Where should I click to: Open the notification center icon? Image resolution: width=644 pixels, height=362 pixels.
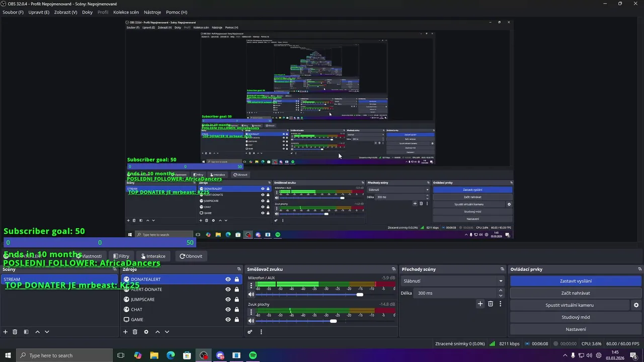click(x=633, y=355)
